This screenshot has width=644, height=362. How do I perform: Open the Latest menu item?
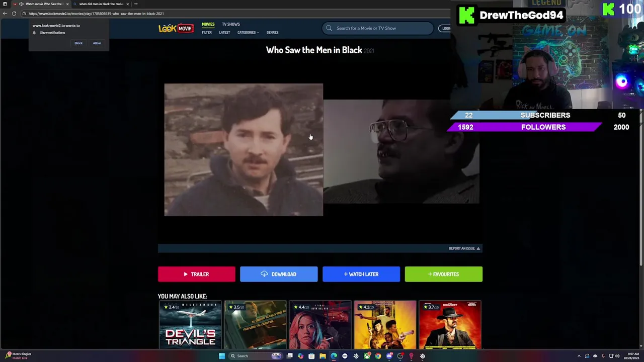tap(224, 33)
